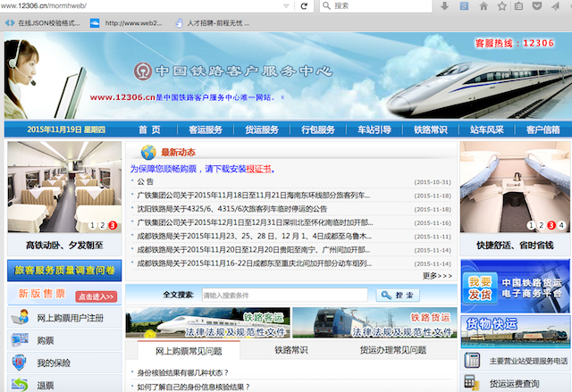Click 更多>>> for more news
The image size is (572, 392).
[x=437, y=276]
